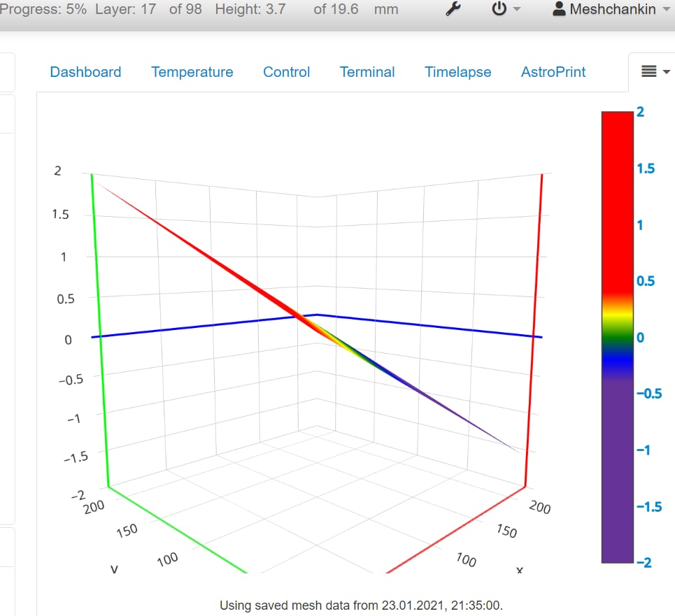Open the power system menu
675x616 pixels.
[x=506, y=9]
